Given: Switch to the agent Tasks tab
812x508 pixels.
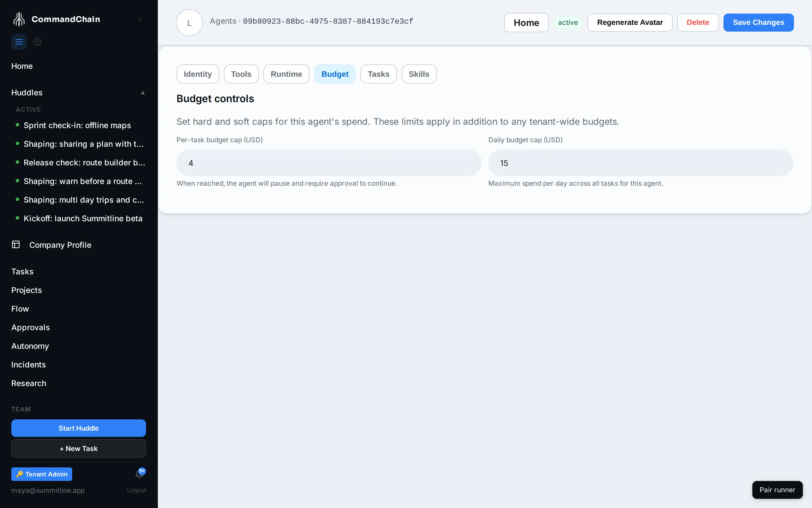Looking at the screenshot, I should click(378, 74).
